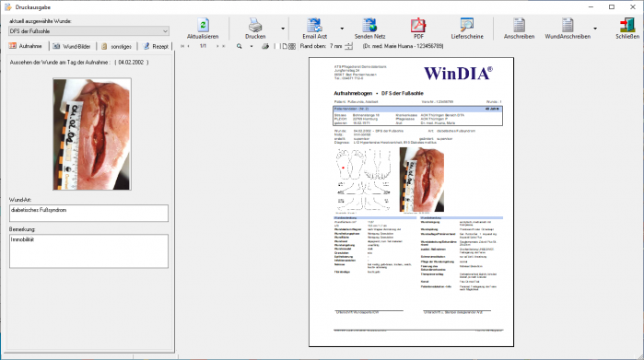Open the 'aktuell ausgewählte Wunde' combo box
The height and width of the screenshot is (360, 644).
[88, 31]
